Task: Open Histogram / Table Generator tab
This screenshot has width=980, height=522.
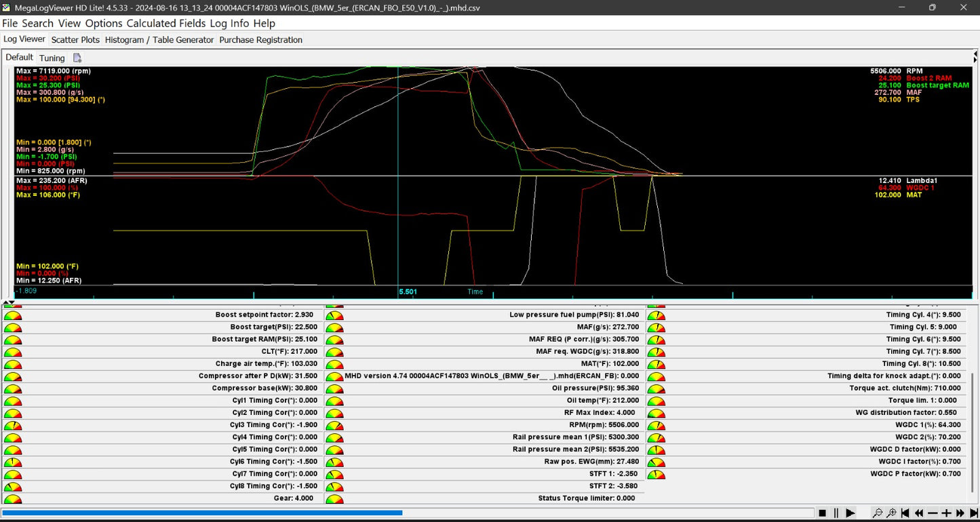Action: [x=159, y=40]
